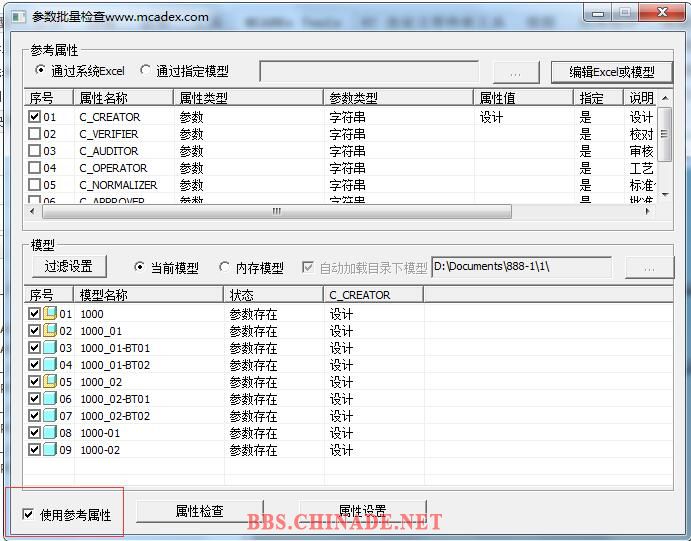
Task: Click the title bar application icon
Action: point(18,17)
